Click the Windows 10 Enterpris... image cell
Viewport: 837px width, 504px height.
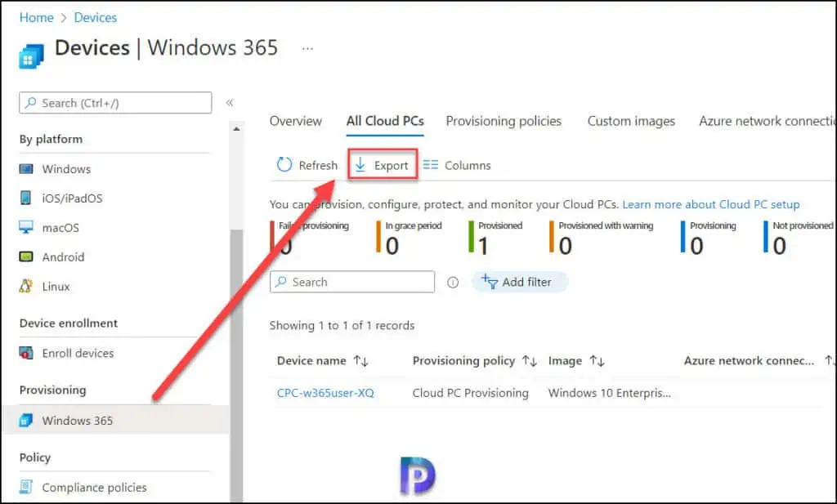coord(609,393)
